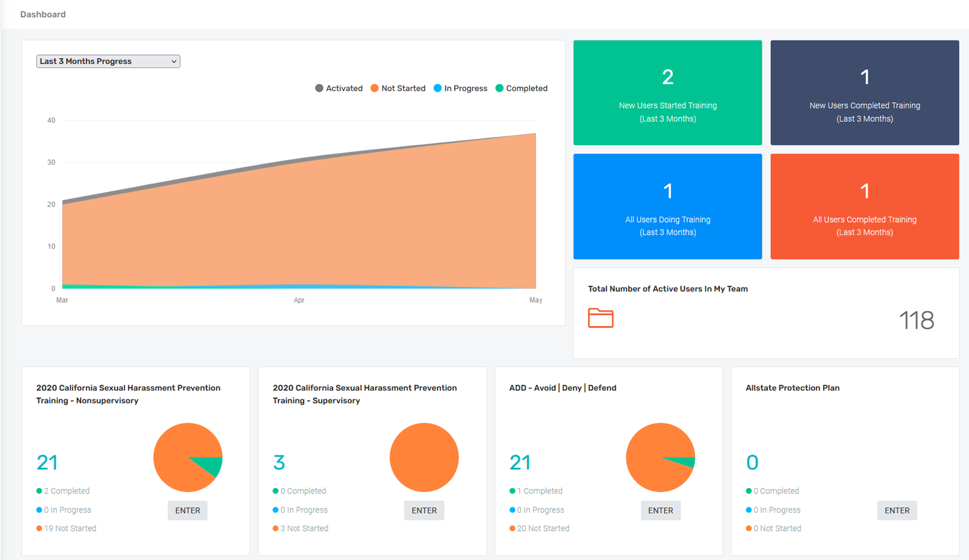The width and height of the screenshot is (969, 560).
Task: Open the New Users Started Training tile
Action: pyautogui.click(x=667, y=93)
